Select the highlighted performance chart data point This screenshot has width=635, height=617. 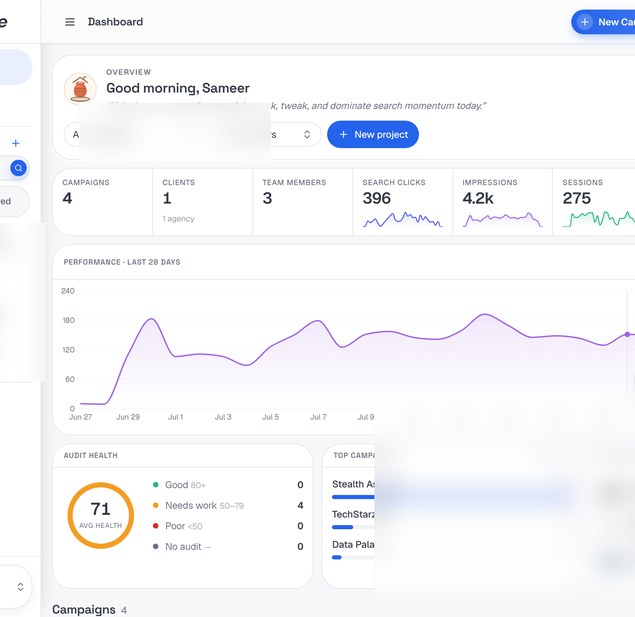627,334
